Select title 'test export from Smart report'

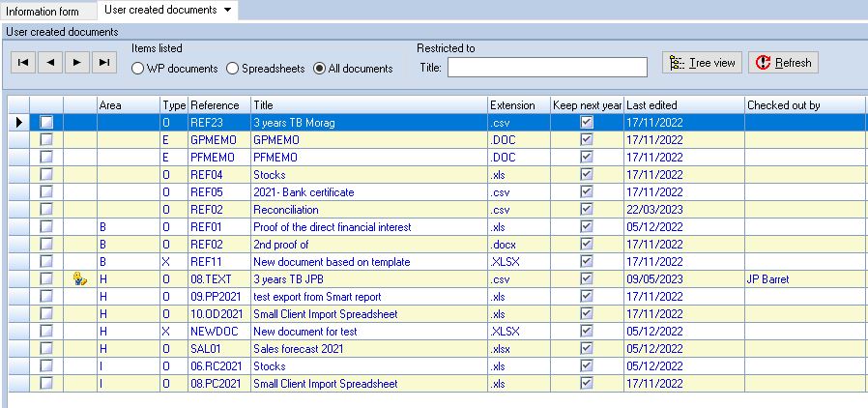tap(317, 297)
